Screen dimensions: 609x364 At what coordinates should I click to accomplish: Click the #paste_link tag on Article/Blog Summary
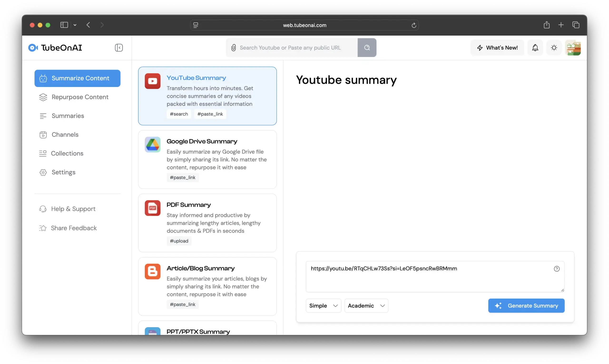(183, 305)
